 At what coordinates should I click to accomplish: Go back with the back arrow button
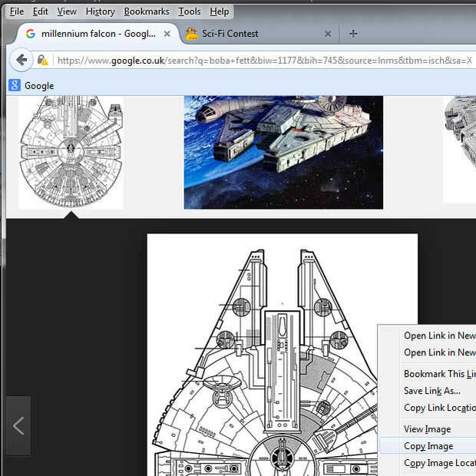[21, 60]
